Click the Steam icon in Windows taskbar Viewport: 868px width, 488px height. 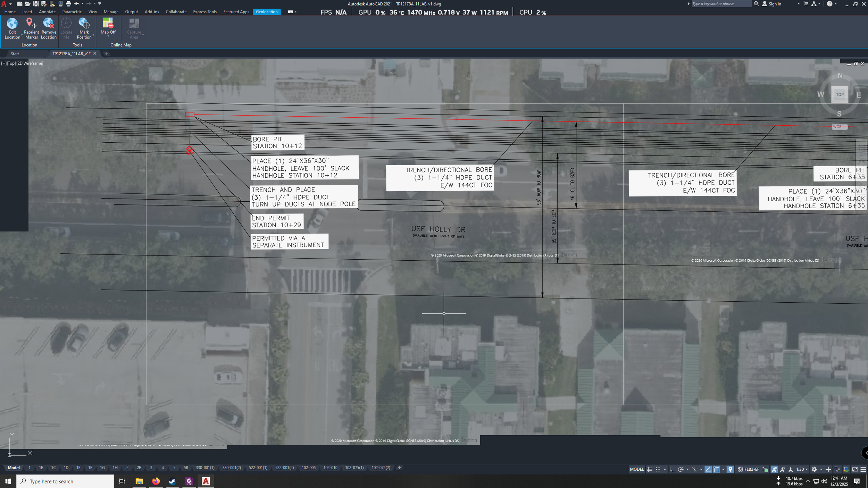click(x=172, y=481)
